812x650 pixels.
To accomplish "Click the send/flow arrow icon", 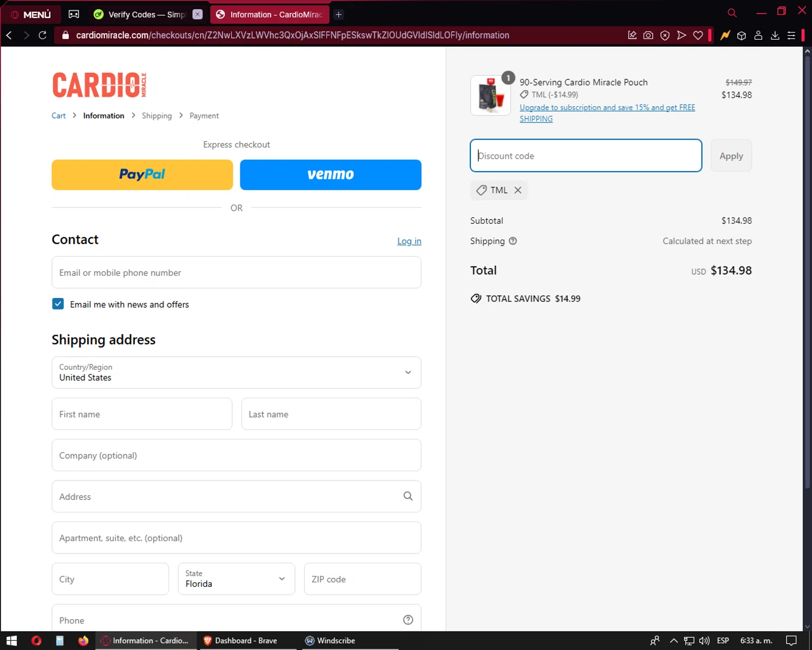I will pos(682,35).
